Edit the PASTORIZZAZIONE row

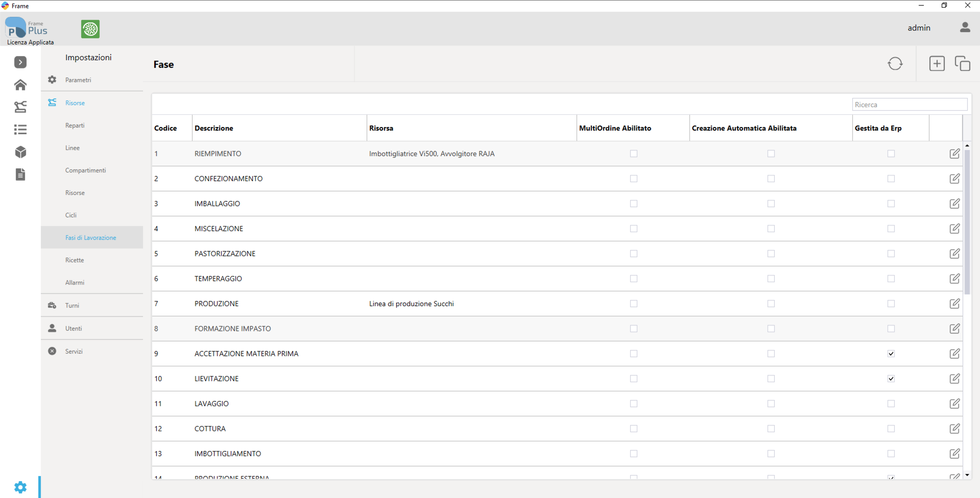click(x=954, y=254)
